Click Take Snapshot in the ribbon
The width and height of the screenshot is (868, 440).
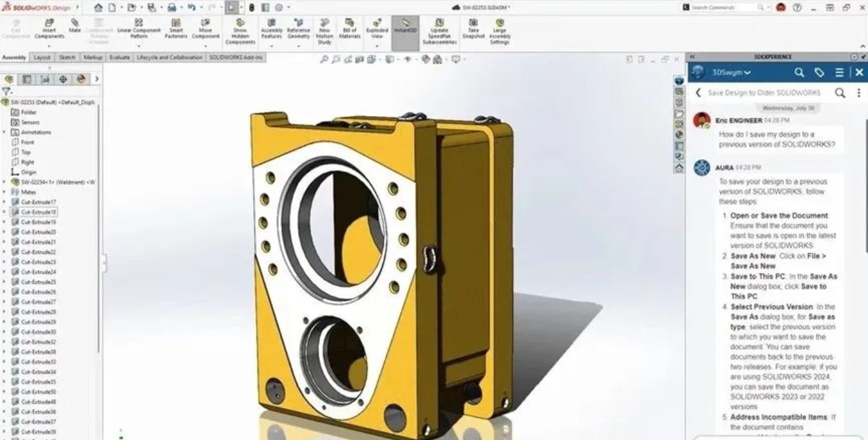pyautogui.click(x=473, y=29)
